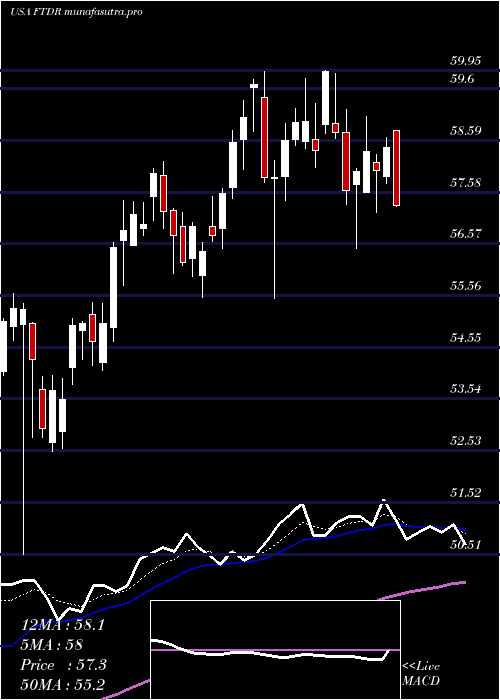
Task: Click the 50MA : 55.2 readout
Action: coord(62,684)
